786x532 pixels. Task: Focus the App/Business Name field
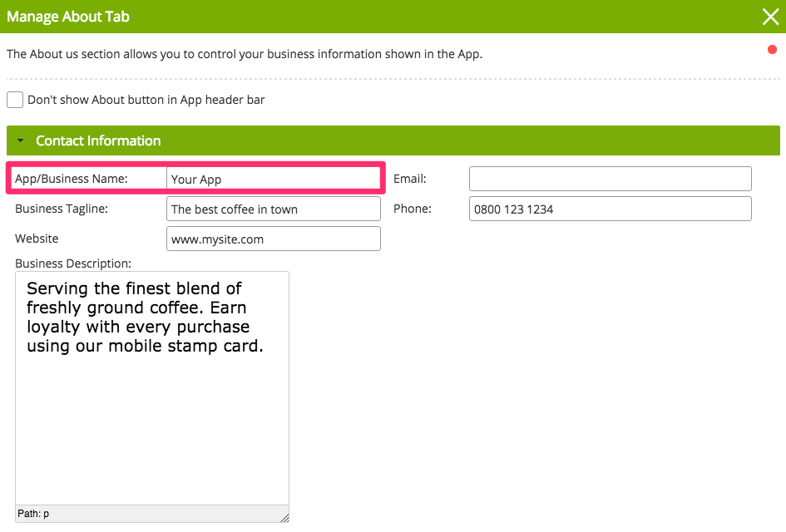(x=273, y=179)
